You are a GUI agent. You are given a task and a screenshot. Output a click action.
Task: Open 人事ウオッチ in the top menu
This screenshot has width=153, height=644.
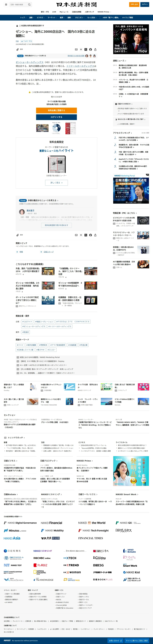click(89, 12)
